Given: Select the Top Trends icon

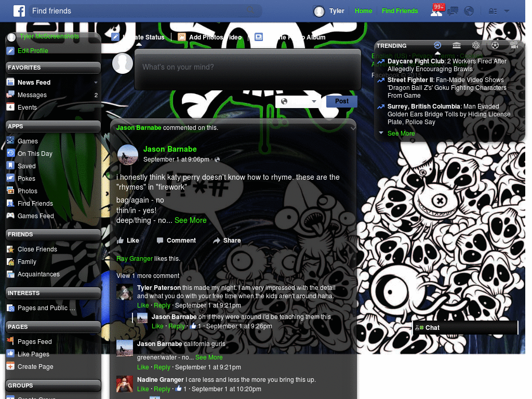Looking at the screenshot, I should (x=437, y=45).
